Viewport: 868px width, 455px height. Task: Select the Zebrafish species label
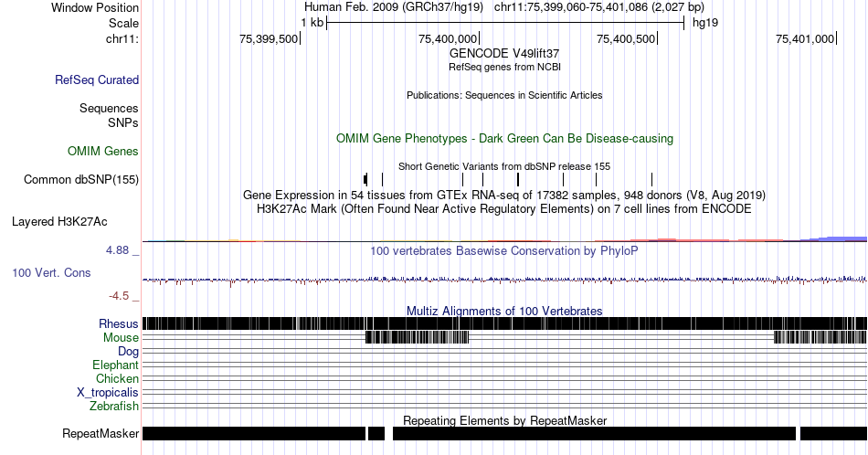point(114,406)
